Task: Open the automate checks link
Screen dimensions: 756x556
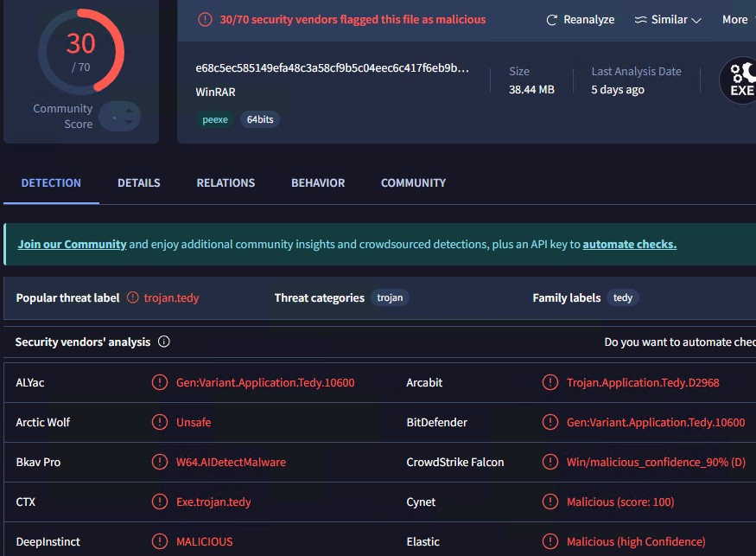Action: (x=630, y=244)
